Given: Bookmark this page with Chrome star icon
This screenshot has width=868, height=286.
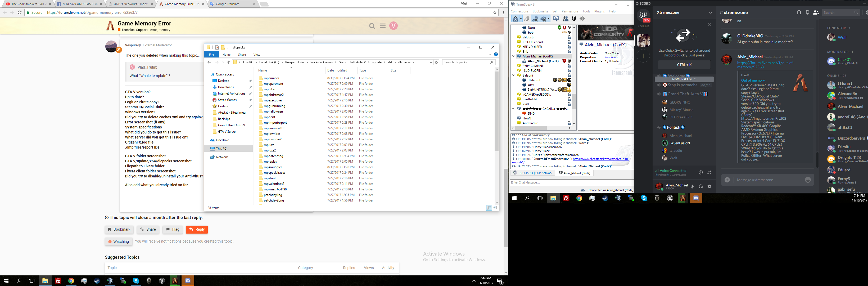Looking at the screenshot, I should coord(495,12).
